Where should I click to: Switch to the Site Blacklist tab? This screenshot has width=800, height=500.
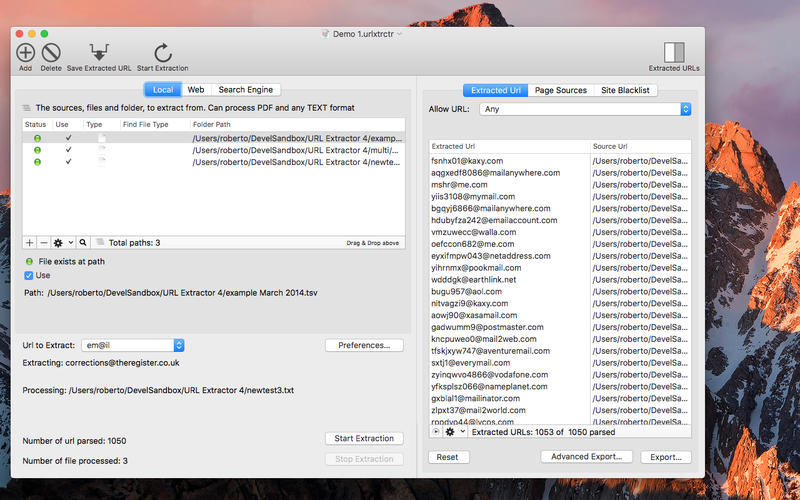[x=626, y=90]
